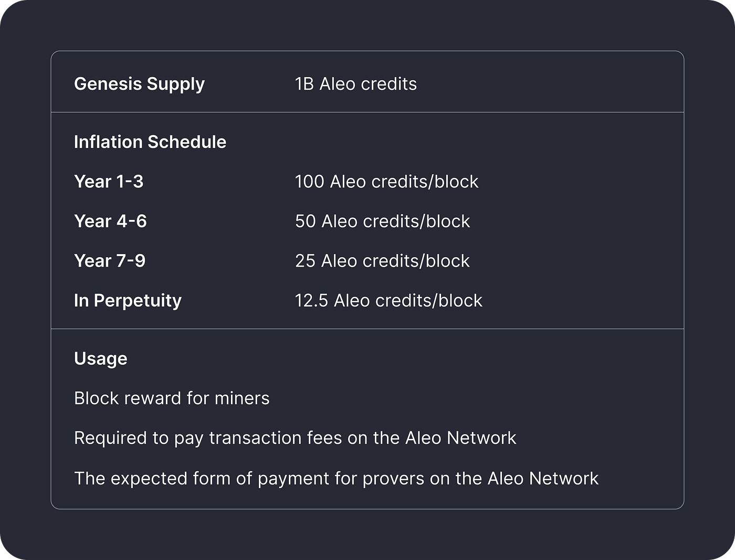Select the Year 4-6 row label
Image resolution: width=735 pixels, height=560 pixels.
tap(110, 221)
